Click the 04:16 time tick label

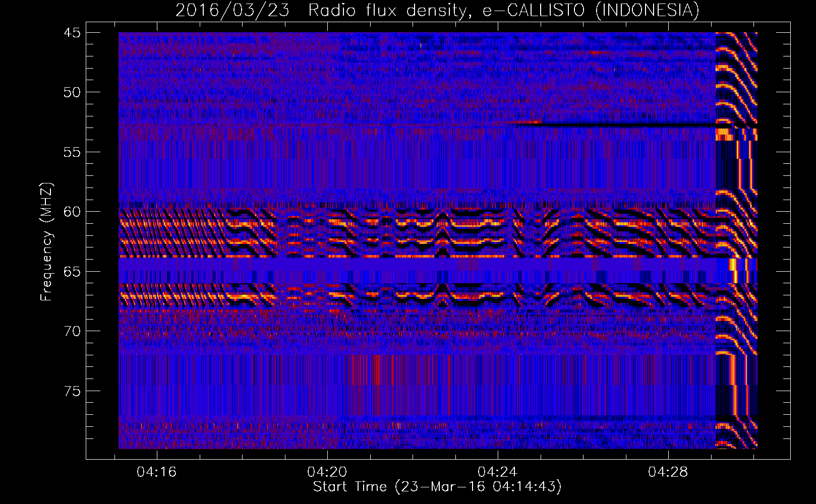click(x=157, y=472)
